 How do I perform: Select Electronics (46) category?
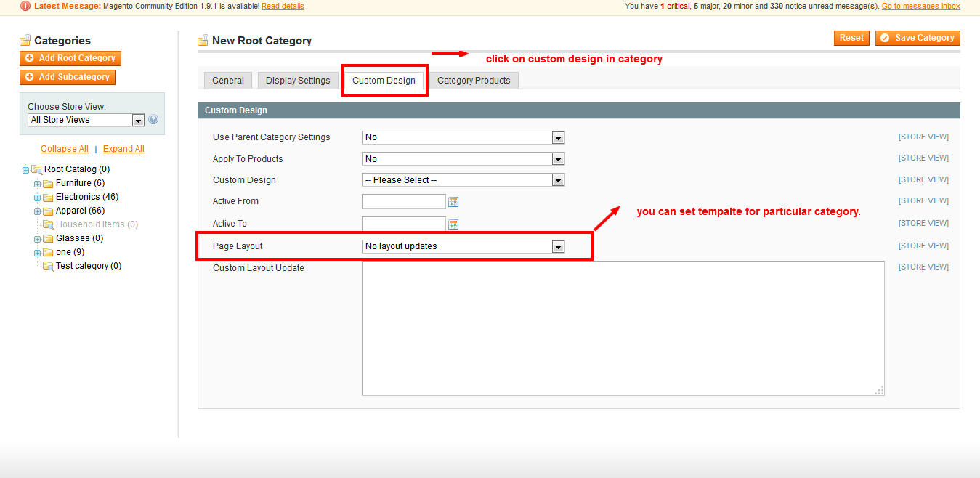pos(87,197)
